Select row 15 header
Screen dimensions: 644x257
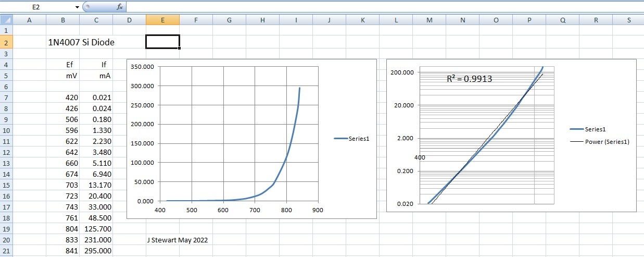tap(6, 185)
